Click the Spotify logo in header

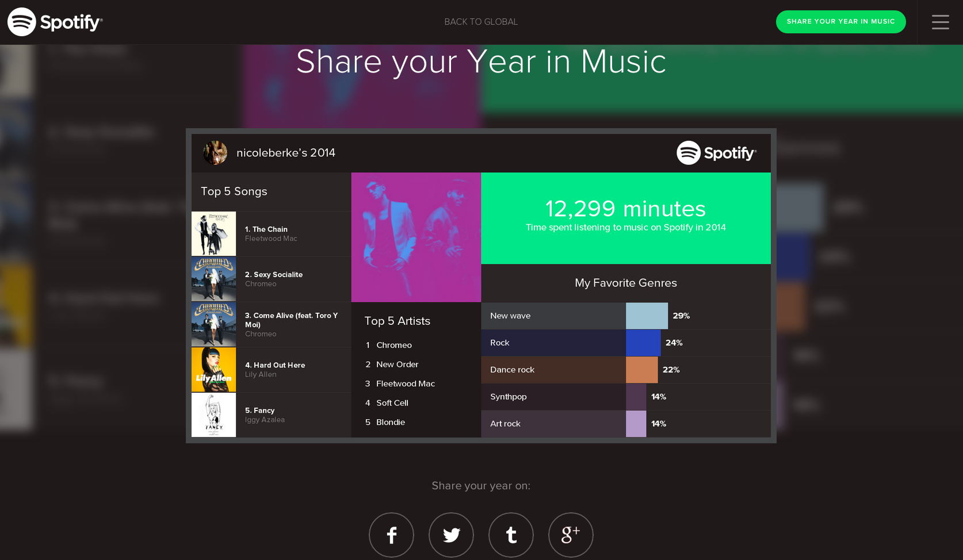pyautogui.click(x=55, y=22)
